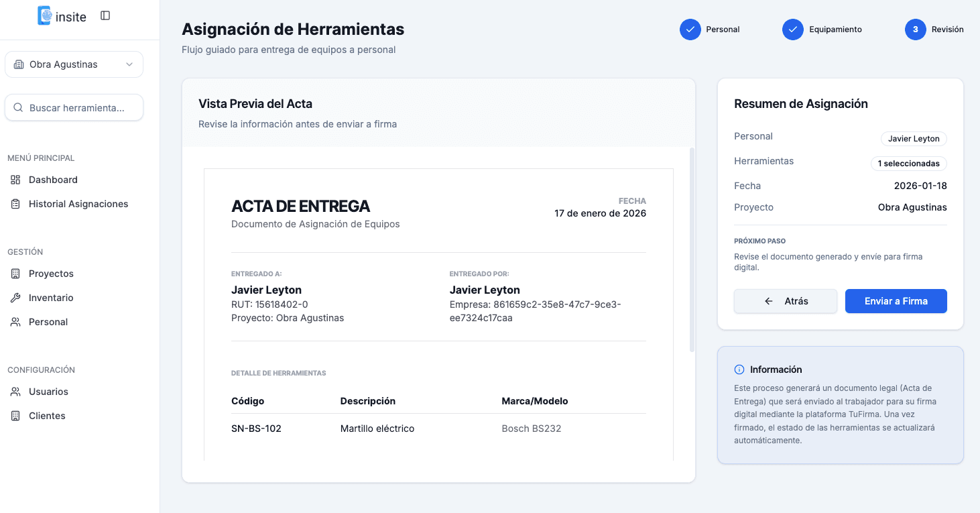Click the Usuarios icon under Configuración
This screenshot has width=980, height=513.
[14, 392]
